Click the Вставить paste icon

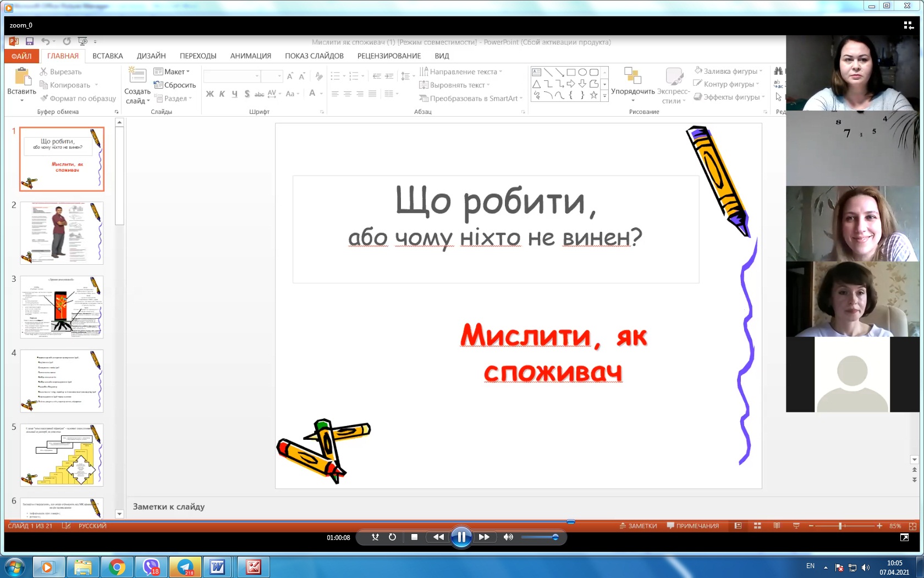pyautogui.click(x=22, y=77)
